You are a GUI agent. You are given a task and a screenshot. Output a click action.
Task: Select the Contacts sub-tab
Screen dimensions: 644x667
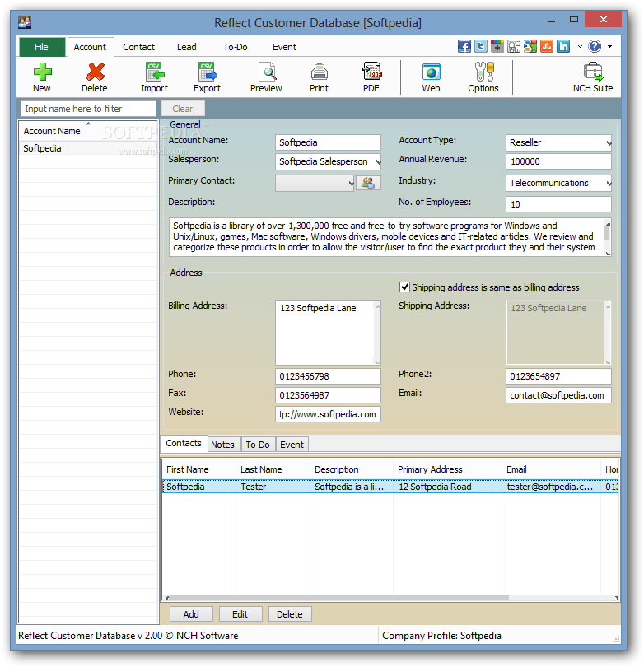pyautogui.click(x=184, y=444)
